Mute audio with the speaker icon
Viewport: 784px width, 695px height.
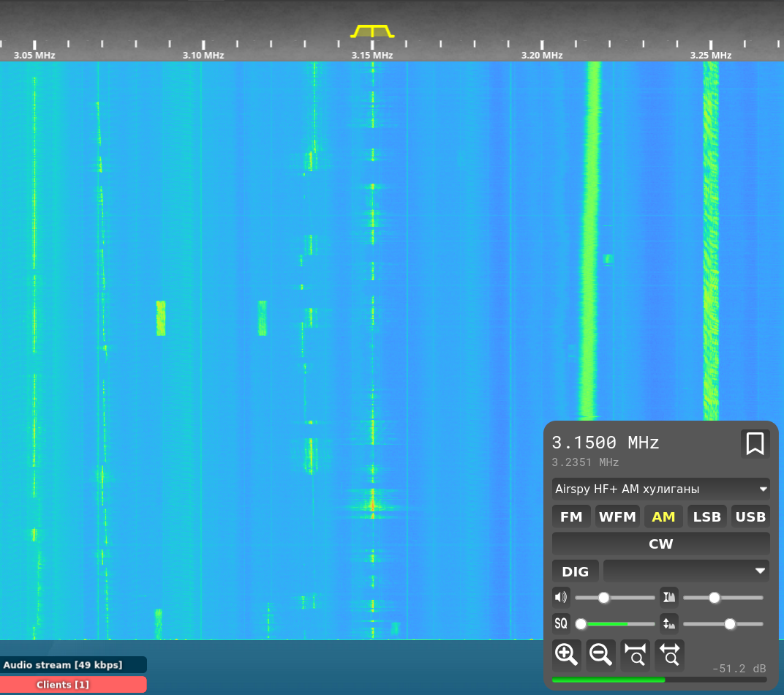pyautogui.click(x=561, y=597)
